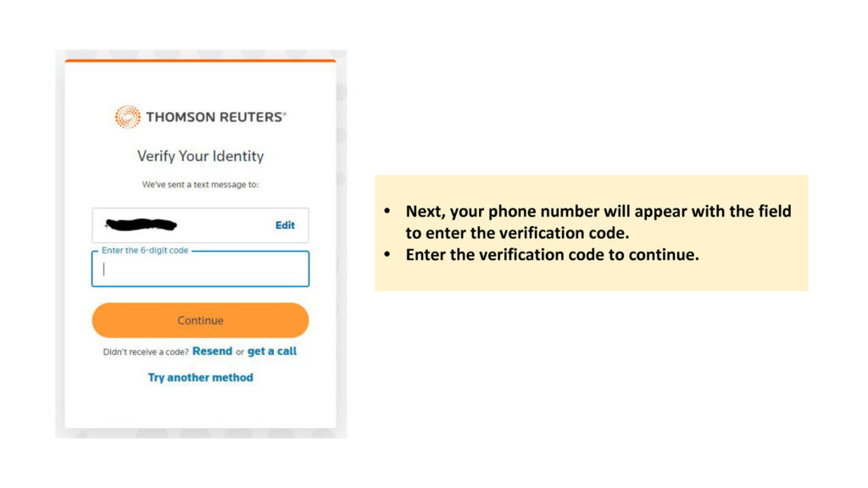The image size is (868, 488).
Task: Click the THOMSON REUTERS wordmark text
Action: [x=214, y=117]
